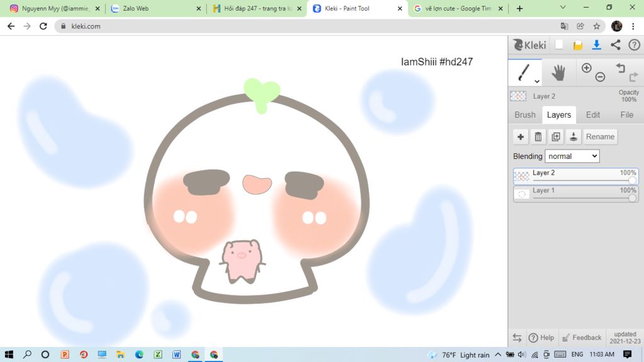Open Windows taskbar search
Viewport: 644px width, 362px height.
[27, 354]
